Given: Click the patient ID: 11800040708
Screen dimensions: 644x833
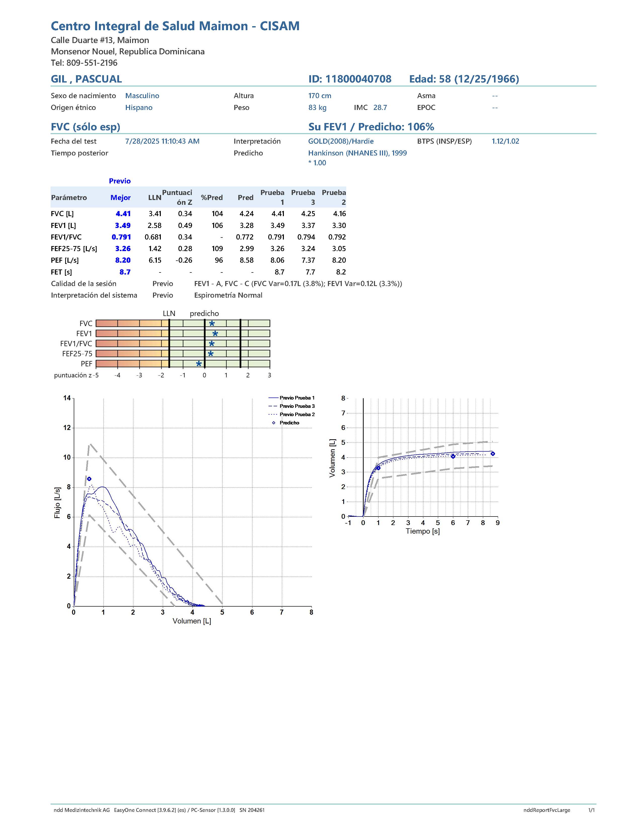Looking at the screenshot, I should [350, 79].
